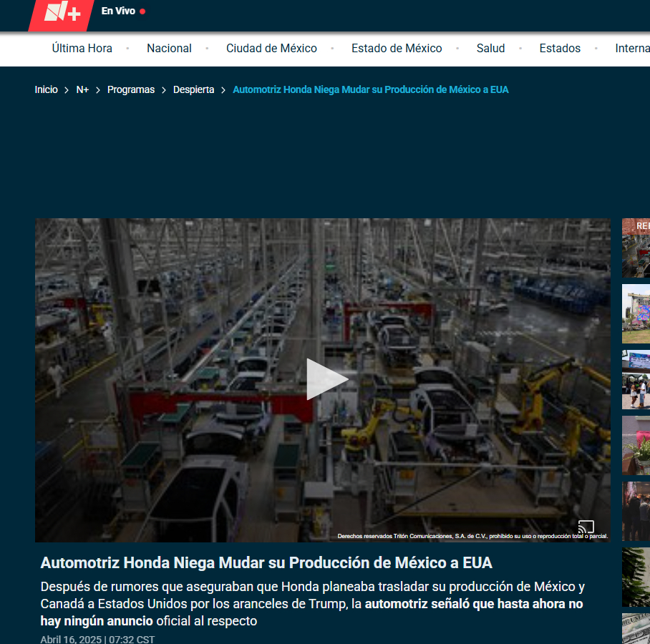
Task: Open the colorful festival stage thumbnail
Action: tap(636, 313)
